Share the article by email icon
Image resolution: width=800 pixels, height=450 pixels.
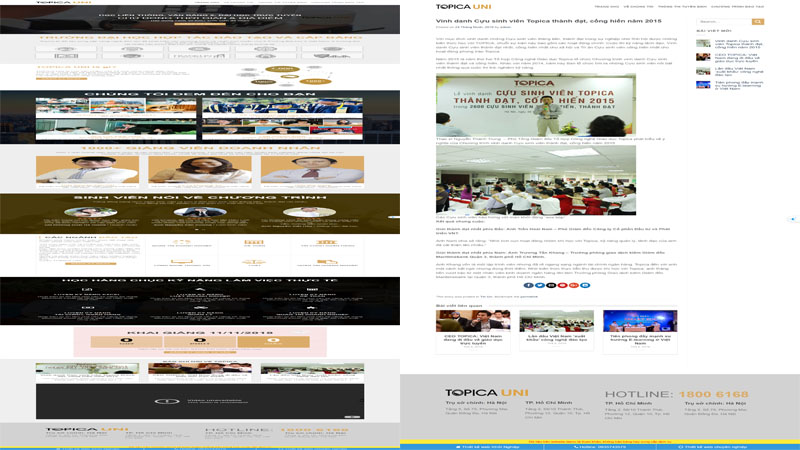click(551, 285)
